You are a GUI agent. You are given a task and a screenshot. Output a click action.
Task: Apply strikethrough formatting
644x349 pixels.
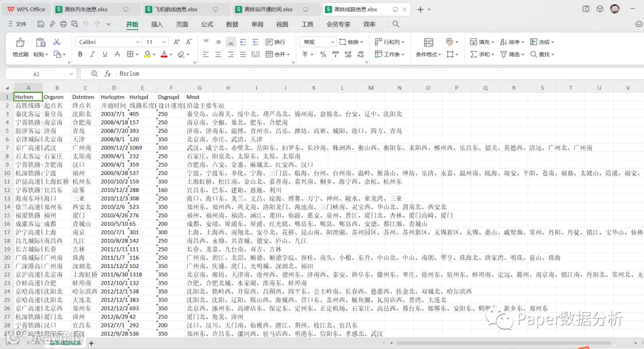click(x=117, y=54)
